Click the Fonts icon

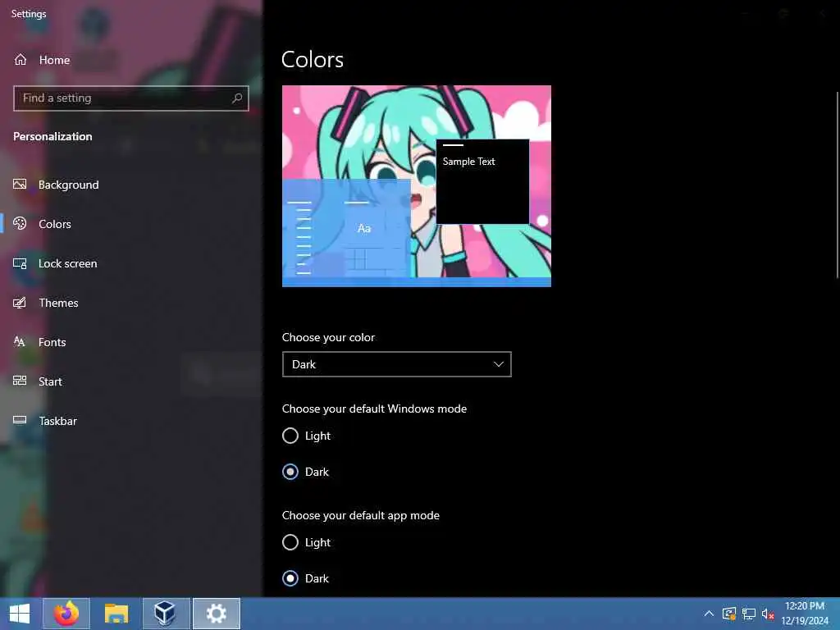click(20, 342)
